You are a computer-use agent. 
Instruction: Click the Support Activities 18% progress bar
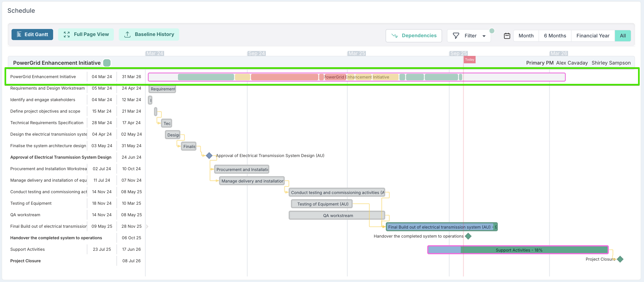point(518,250)
